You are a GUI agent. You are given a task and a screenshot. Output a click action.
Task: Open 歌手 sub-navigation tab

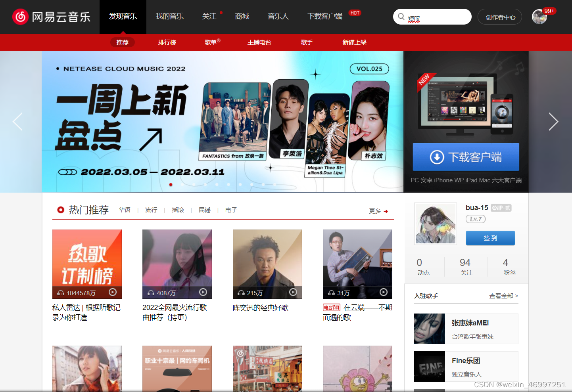click(x=307, y=42)
